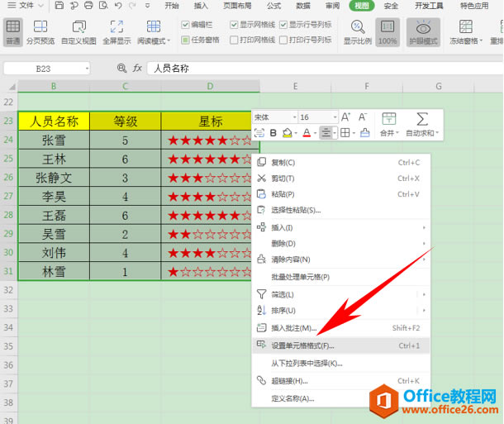Choose batch process cells (批量处理单元格)

(x=341, y=277)
